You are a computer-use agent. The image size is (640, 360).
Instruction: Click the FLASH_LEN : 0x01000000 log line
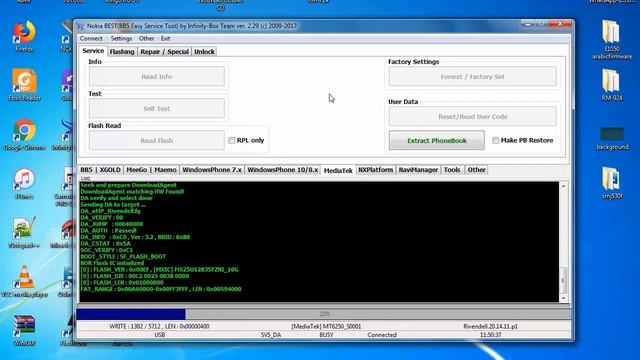point(122,282)
